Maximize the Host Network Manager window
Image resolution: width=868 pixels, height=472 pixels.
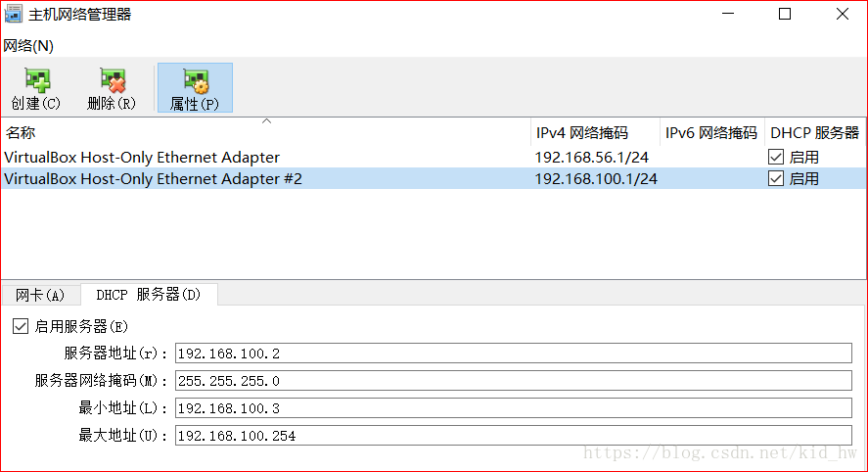pyautogui.click(x=785, y=14)
